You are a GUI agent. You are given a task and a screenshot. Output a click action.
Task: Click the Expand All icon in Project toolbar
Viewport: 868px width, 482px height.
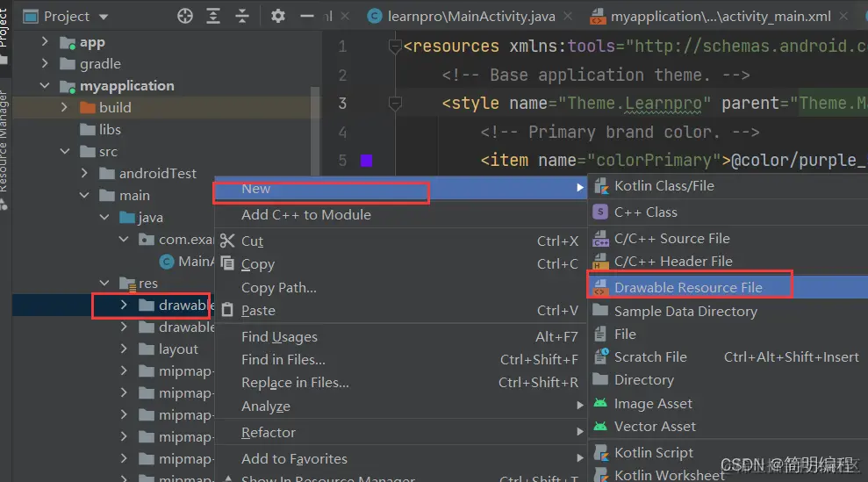(x=213, y=16)
